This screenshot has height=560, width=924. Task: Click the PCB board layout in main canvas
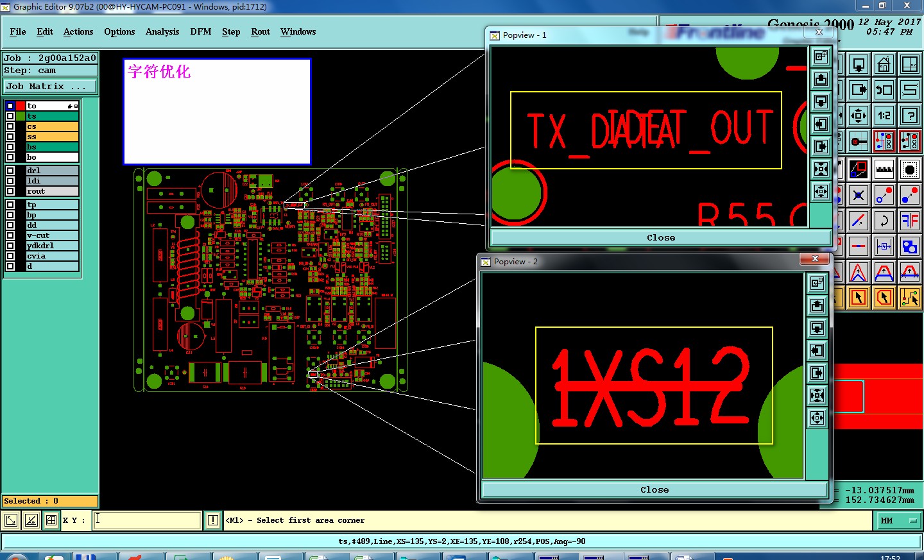270,279
